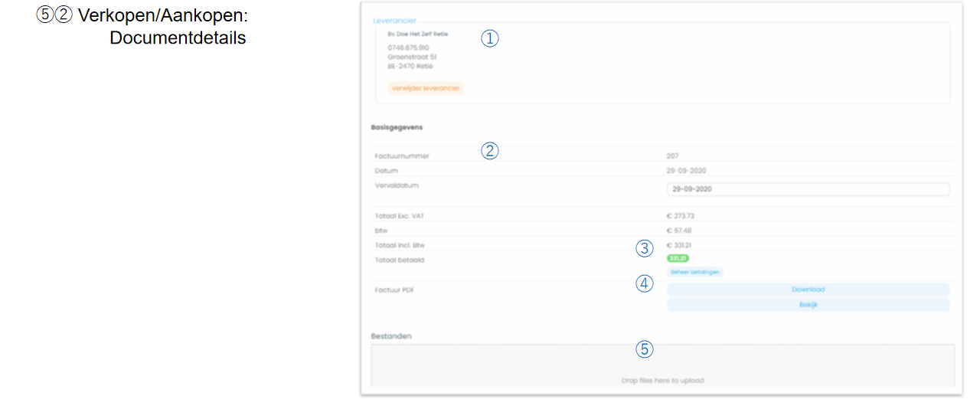The height and width of the screenshot is (406, 980).
Task: Click the circled number 4 annotation marker
Action: point(645,283)
